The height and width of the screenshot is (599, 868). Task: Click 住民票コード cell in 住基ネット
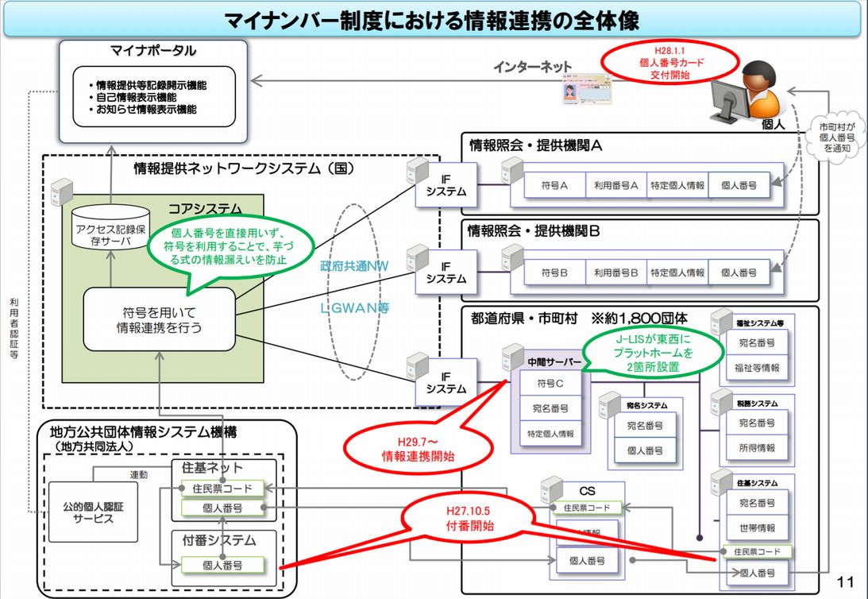tap(222, 489)
